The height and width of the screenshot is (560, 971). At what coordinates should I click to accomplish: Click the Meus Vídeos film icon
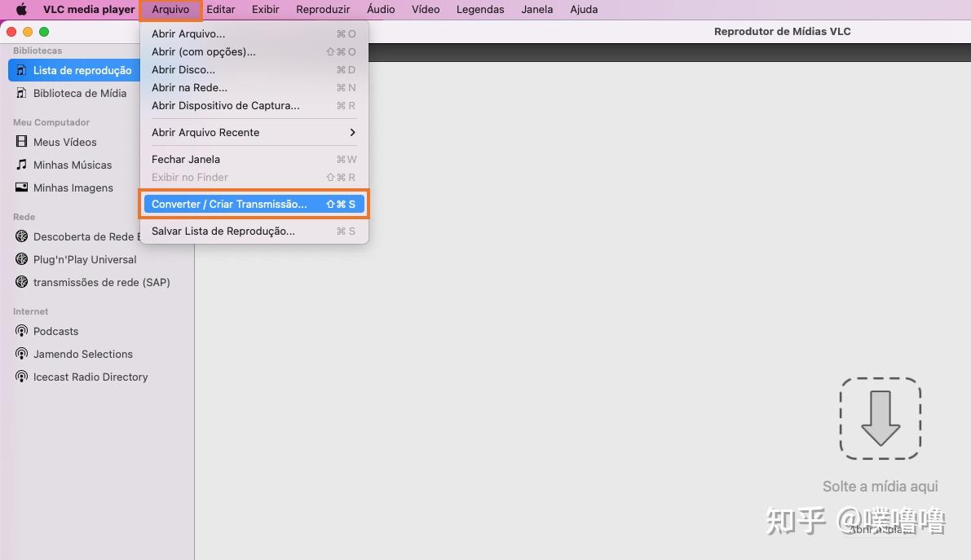[x=21, y=141]
